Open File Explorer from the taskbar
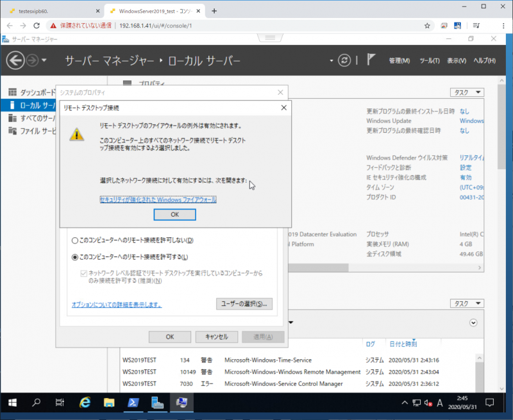The width and height of the screenshot is (513, 420). tap(109, 403)
